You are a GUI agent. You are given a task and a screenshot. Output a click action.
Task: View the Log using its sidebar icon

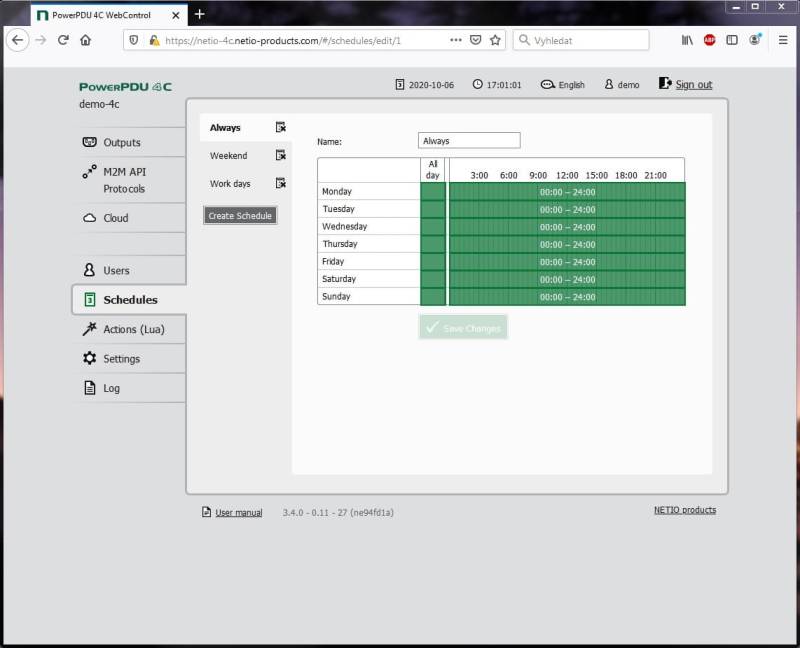89,387
